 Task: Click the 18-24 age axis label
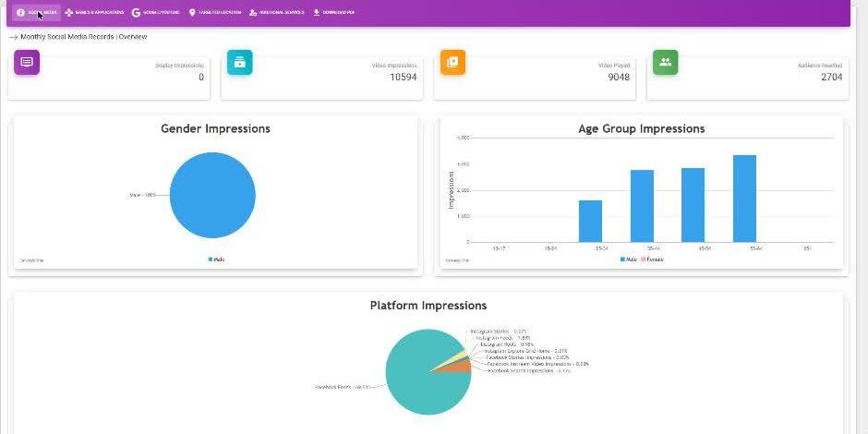coord(550,248)
